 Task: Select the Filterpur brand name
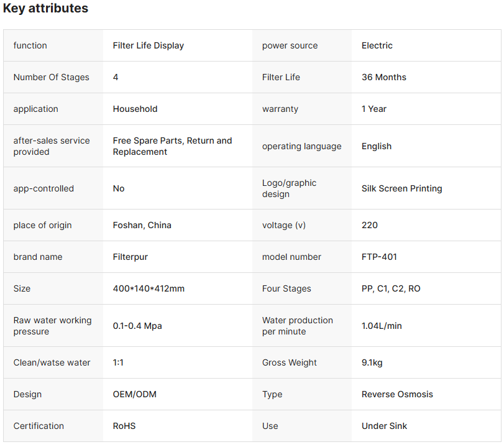pyautogui.click(x=131, y=257)
